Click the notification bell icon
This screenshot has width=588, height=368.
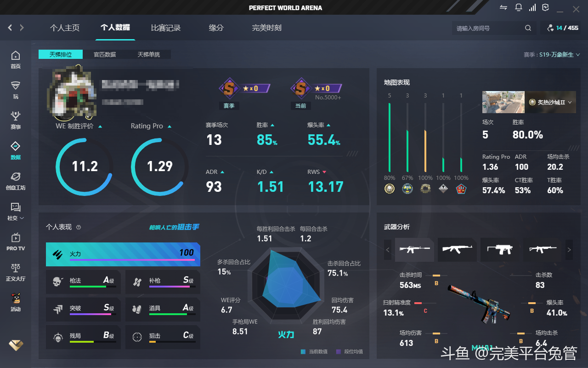[x=519, y=8]
